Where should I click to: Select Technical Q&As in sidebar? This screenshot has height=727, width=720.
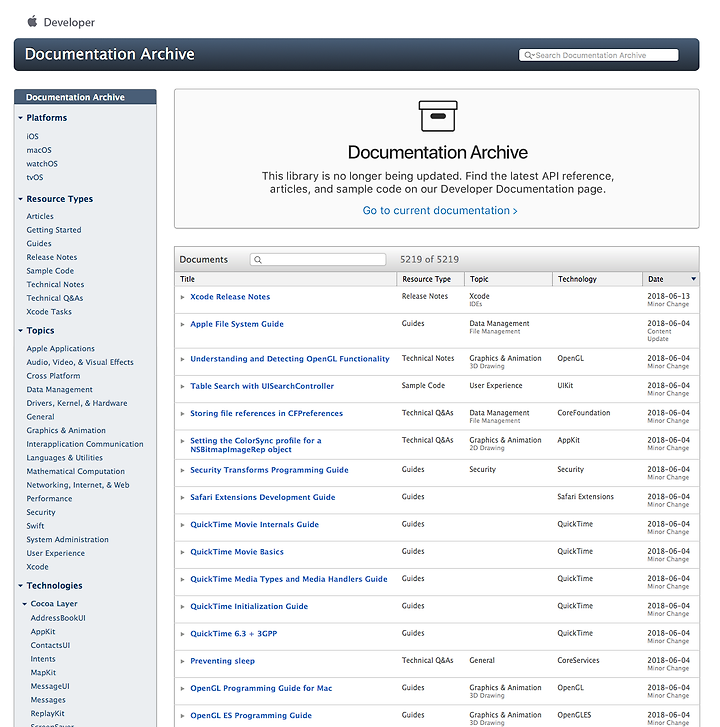pos(55,298)
